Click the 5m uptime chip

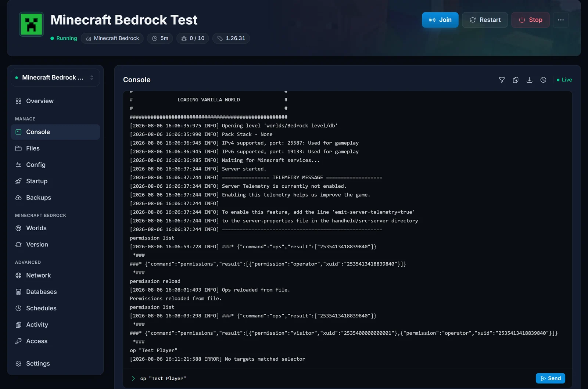pyautogui.click(x=160, y=38)
